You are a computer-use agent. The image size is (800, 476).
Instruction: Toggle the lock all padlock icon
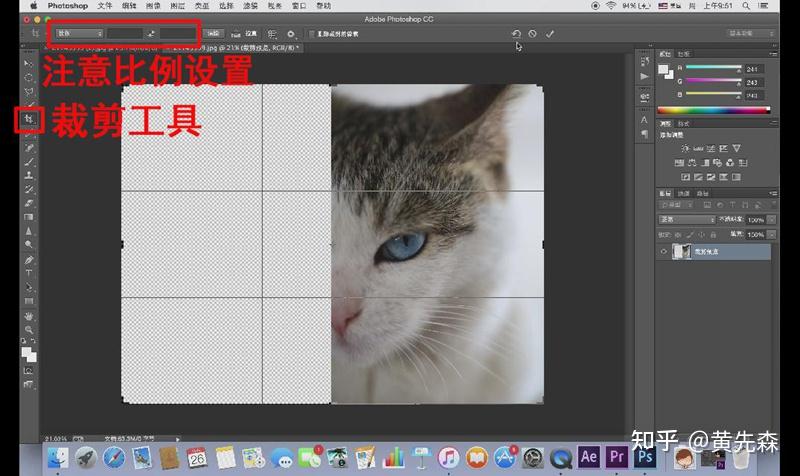tap(713, 235)
